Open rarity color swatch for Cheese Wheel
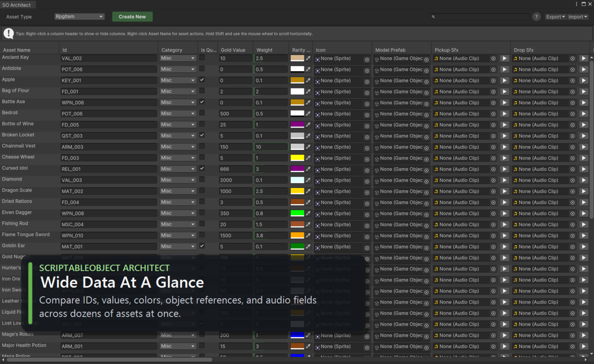 [x=297, y=158]
